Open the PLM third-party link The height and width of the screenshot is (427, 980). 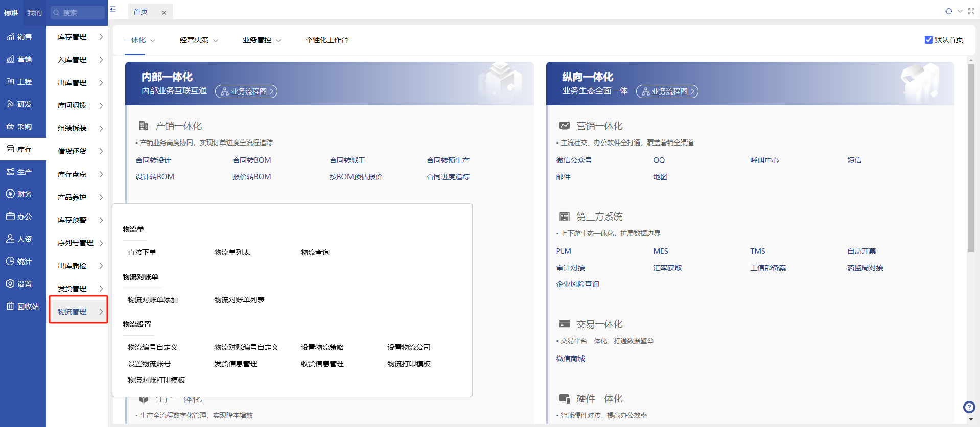[564, 251]
